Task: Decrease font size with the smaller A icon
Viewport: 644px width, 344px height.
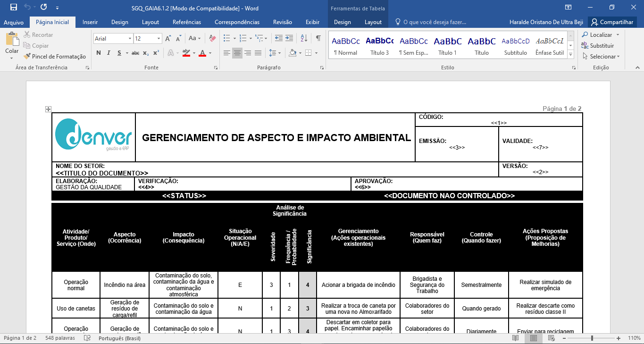Action: (179, 39)
